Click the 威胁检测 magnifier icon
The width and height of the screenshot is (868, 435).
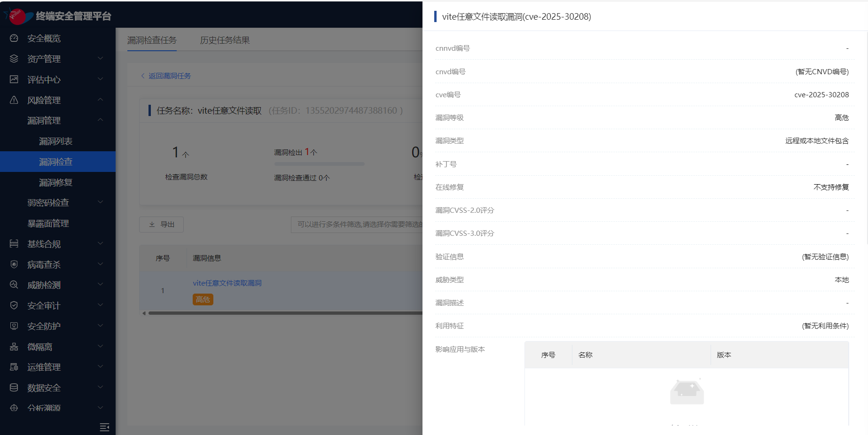tap(14, 285)
